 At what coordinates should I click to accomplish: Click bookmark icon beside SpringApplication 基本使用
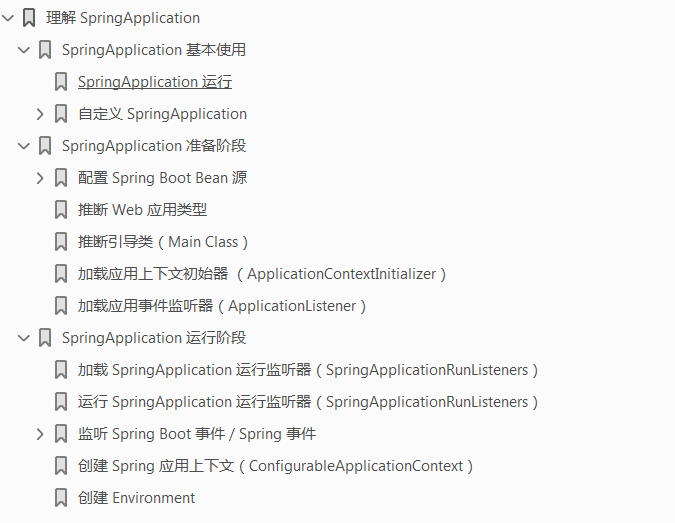pos(45,50)
